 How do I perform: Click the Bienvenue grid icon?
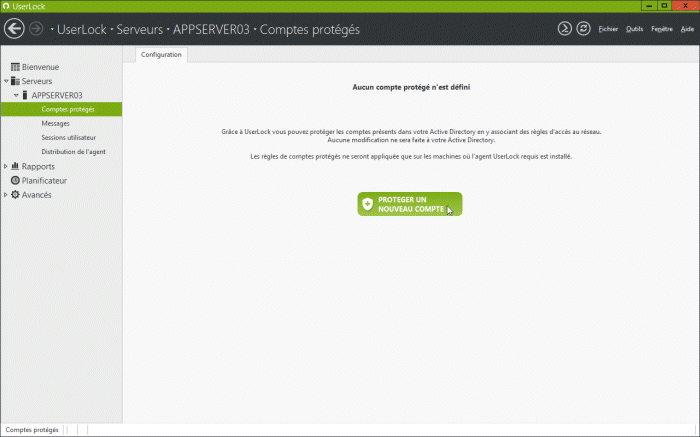click(x=15, y=67)
